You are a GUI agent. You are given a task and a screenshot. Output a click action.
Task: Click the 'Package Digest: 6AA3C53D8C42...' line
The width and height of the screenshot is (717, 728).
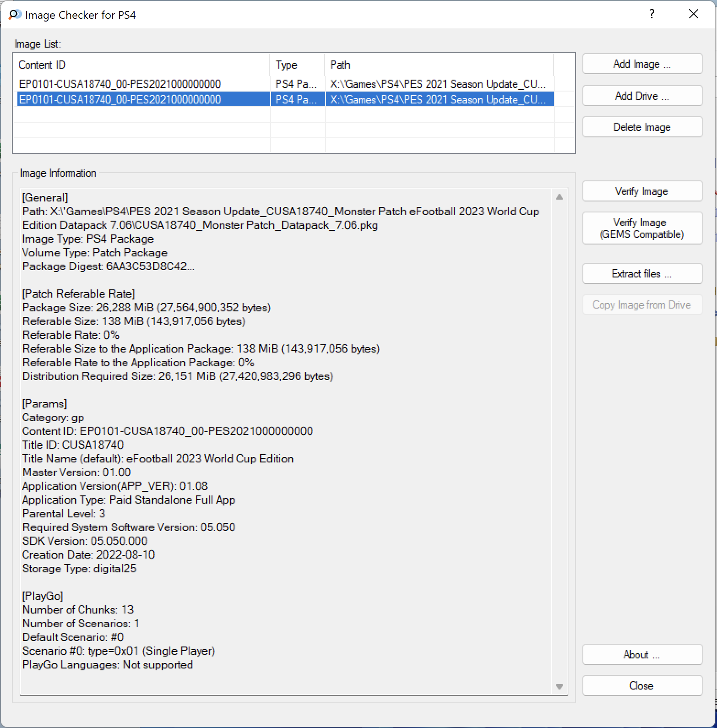[108, 266]
